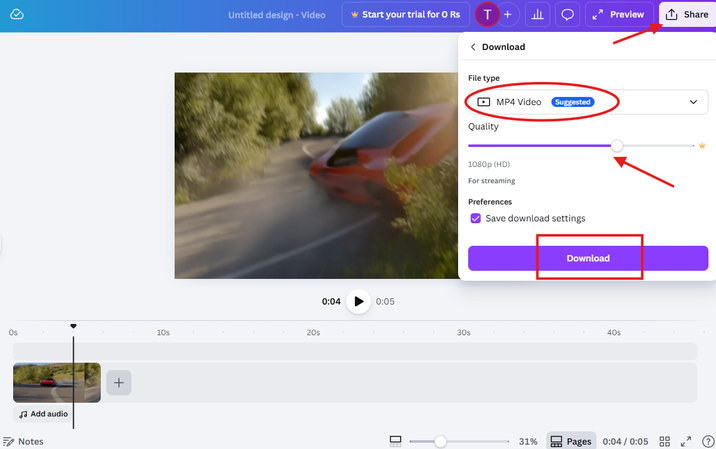This screenshot has height=449, width=716.
Task: Toggle the timeline thumbnail view icon
Action: click(395, 441)
